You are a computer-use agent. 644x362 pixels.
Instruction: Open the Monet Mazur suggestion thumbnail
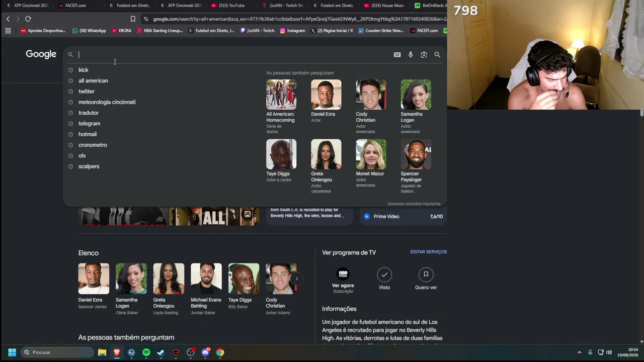click(x=371, y=154)
